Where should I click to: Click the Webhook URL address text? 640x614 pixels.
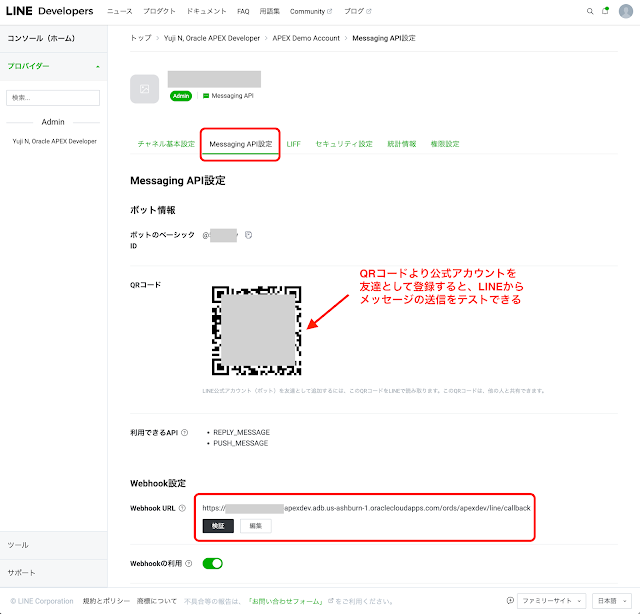coord(366,508)
